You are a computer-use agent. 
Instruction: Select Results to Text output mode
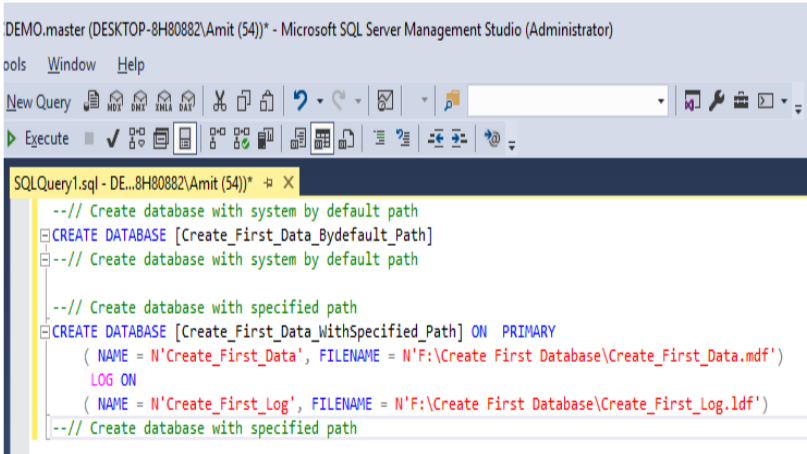pos(298,138)
